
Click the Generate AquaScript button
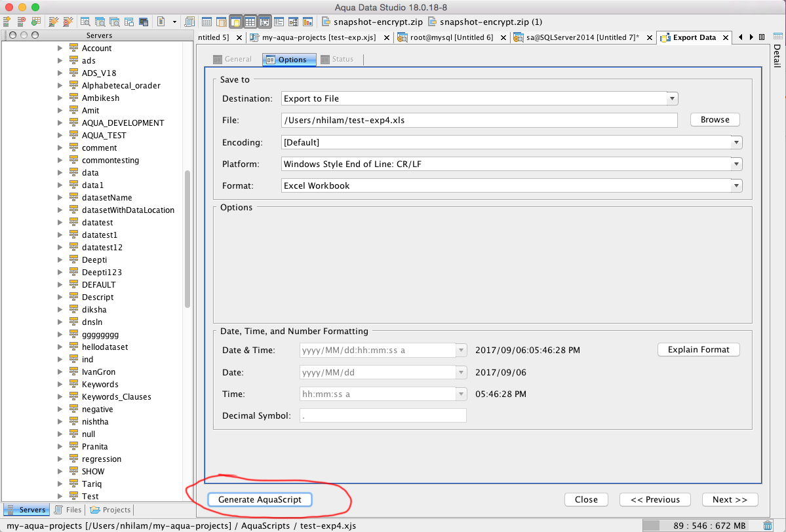(260, 499)
